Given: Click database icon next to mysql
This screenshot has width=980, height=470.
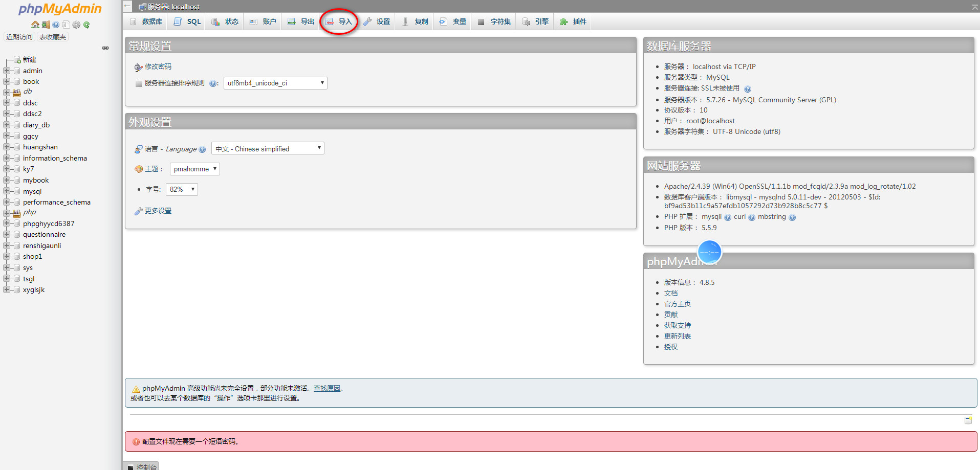Looking at the screenshot, I should 17,191.
